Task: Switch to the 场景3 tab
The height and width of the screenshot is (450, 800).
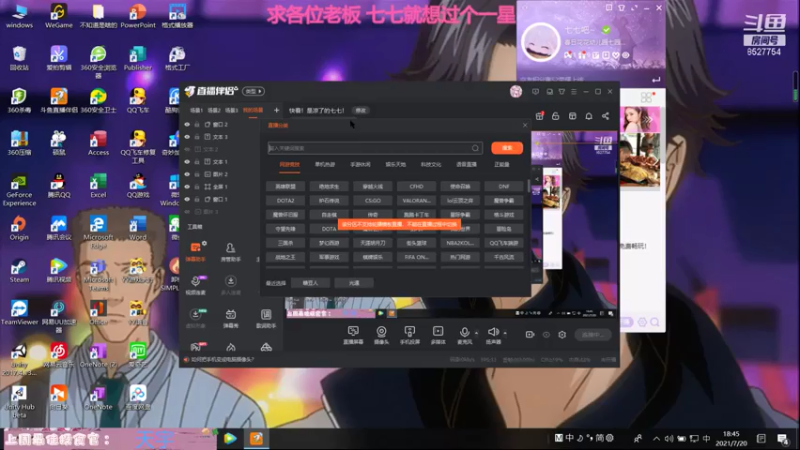Action: [231, 110]
